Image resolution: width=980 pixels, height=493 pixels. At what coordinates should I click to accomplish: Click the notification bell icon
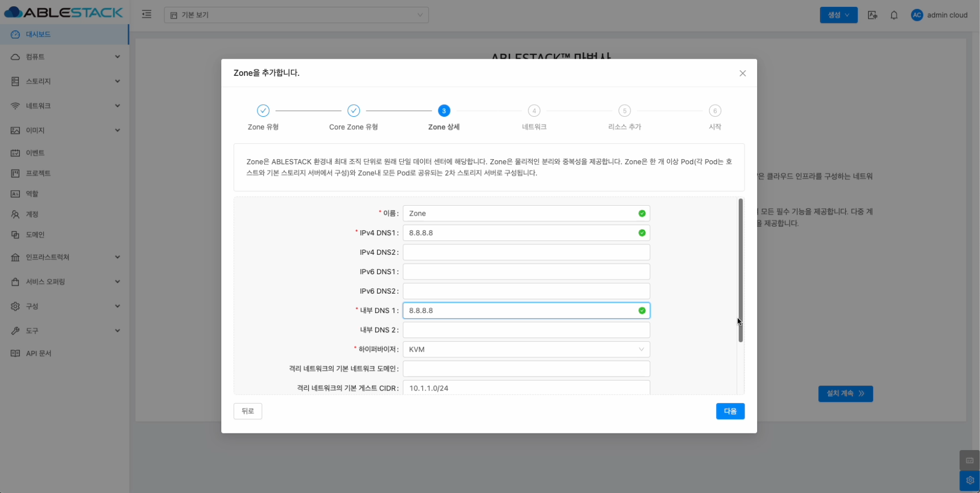coord(894,15)
